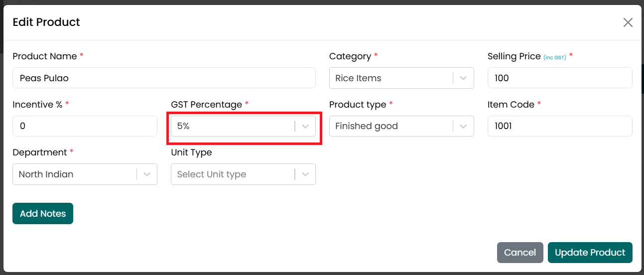This screenshot has width=644, height=275.
Task: Click the Cancel button
Action: tap(520, 253)
